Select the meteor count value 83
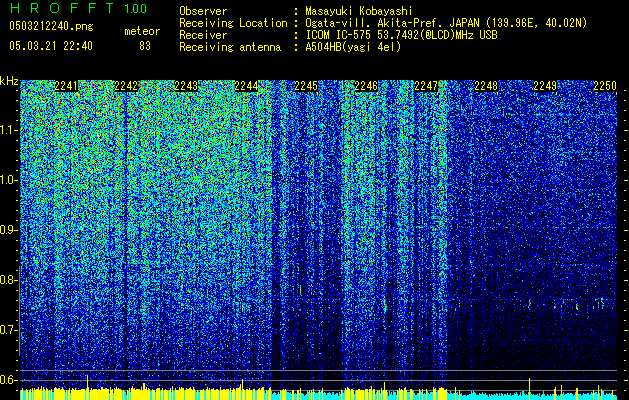629x400 pixels. (145, 46)
